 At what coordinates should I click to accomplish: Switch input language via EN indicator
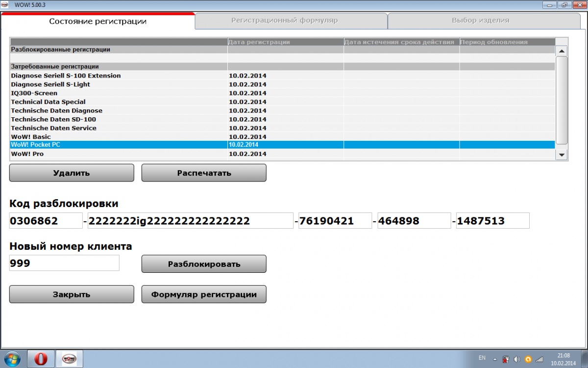tap(482, 357)
